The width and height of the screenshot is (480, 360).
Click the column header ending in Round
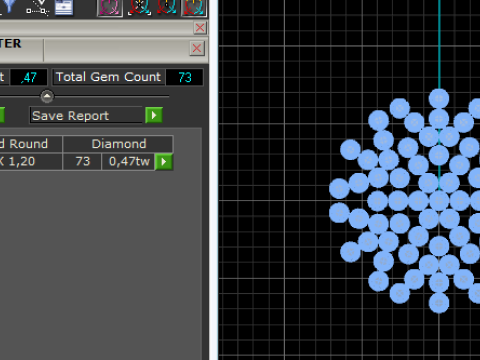coord(31,144)
